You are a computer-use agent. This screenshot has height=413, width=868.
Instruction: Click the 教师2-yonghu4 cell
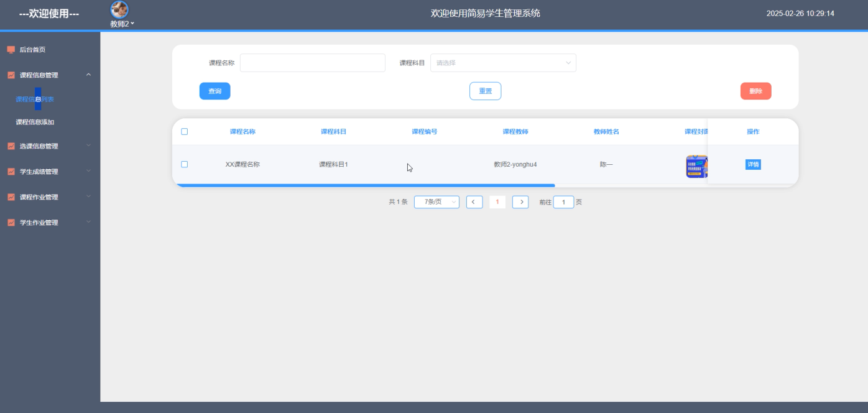(x=515, y=165)
